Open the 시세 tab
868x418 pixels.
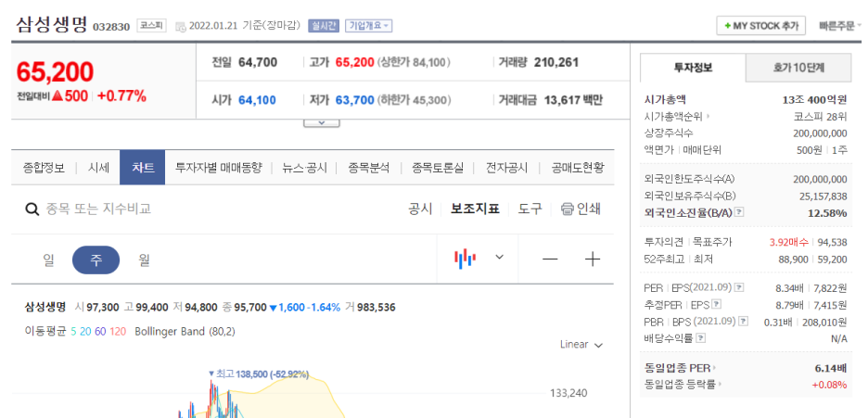(98, 168)
